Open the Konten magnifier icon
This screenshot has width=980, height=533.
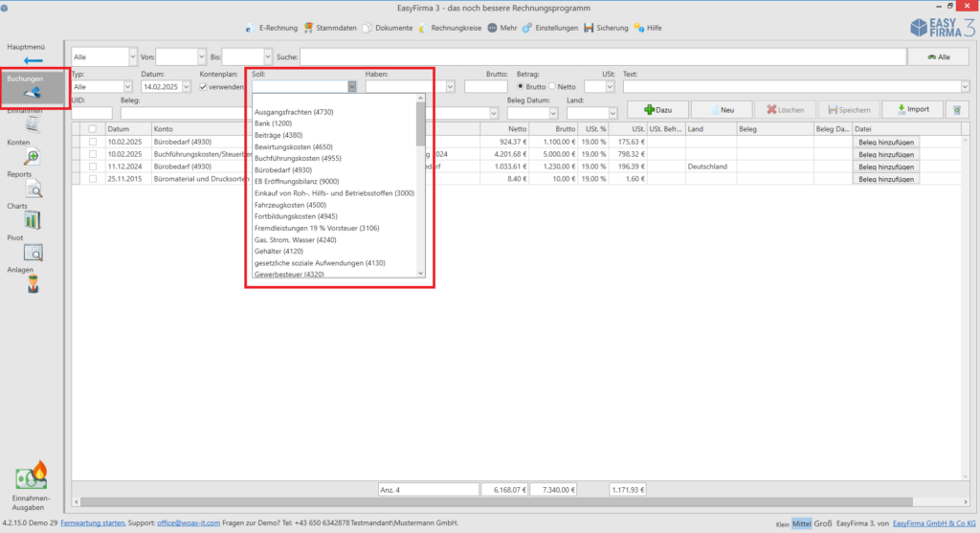point(32,157)
